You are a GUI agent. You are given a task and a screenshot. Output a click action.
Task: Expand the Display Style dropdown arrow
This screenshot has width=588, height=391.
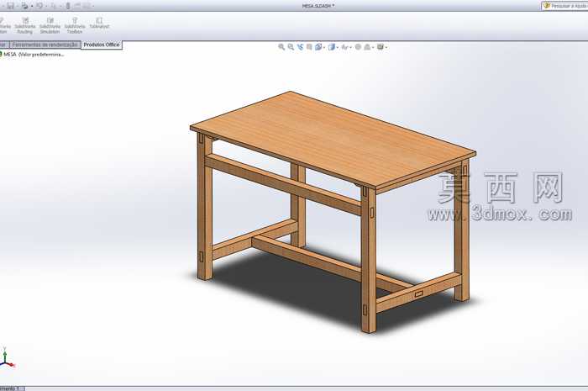coord(337,47)
